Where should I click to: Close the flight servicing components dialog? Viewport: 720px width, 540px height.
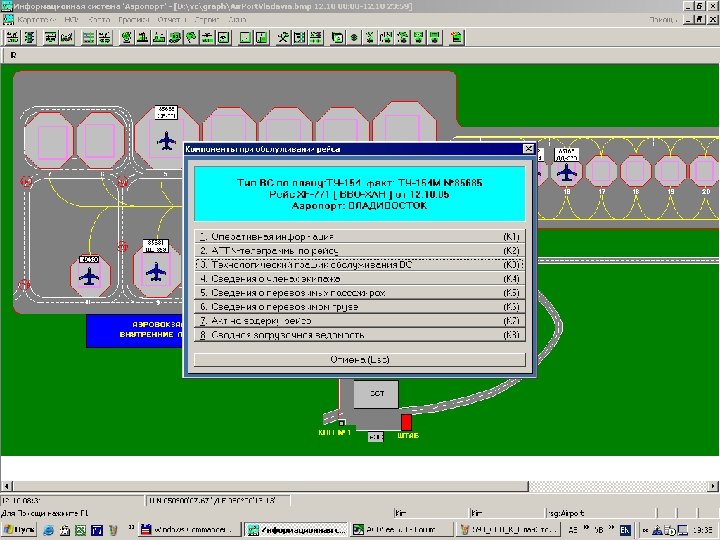pos(527,149)
